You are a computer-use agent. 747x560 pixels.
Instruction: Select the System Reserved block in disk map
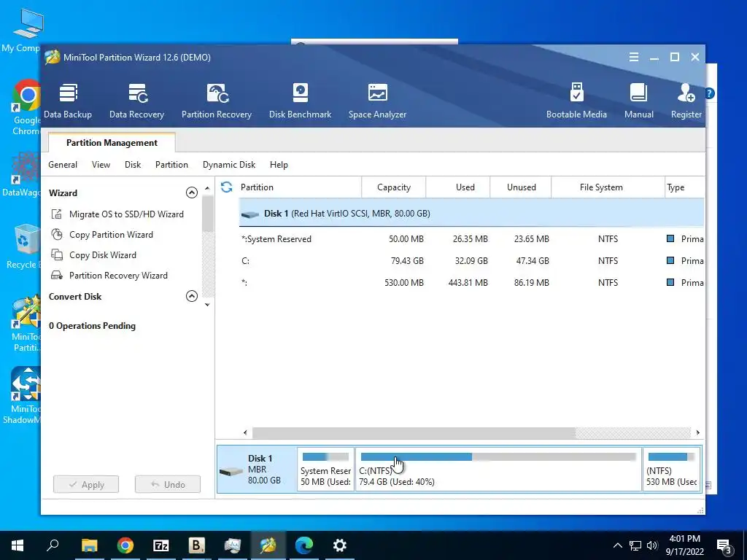(x=326, y=469)
